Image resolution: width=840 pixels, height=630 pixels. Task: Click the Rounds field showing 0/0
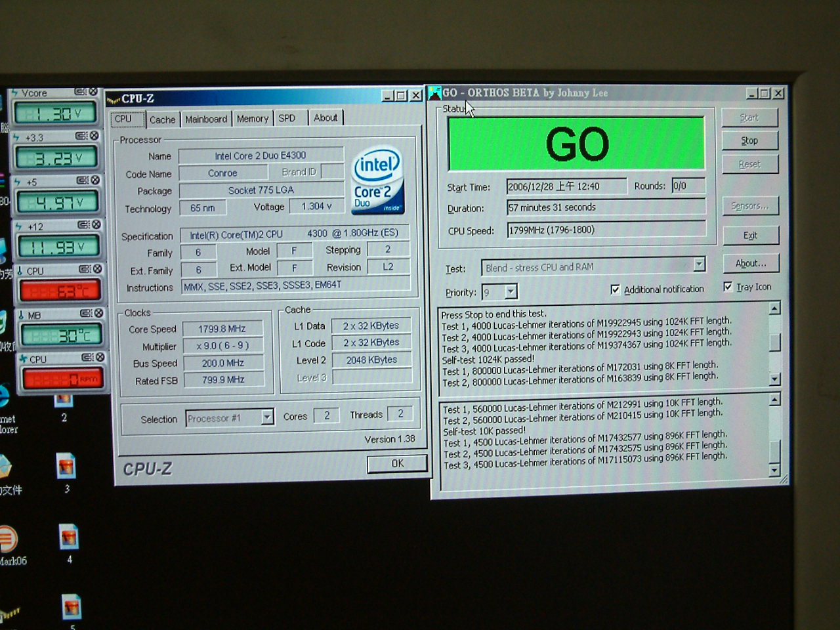pos(688,186)
